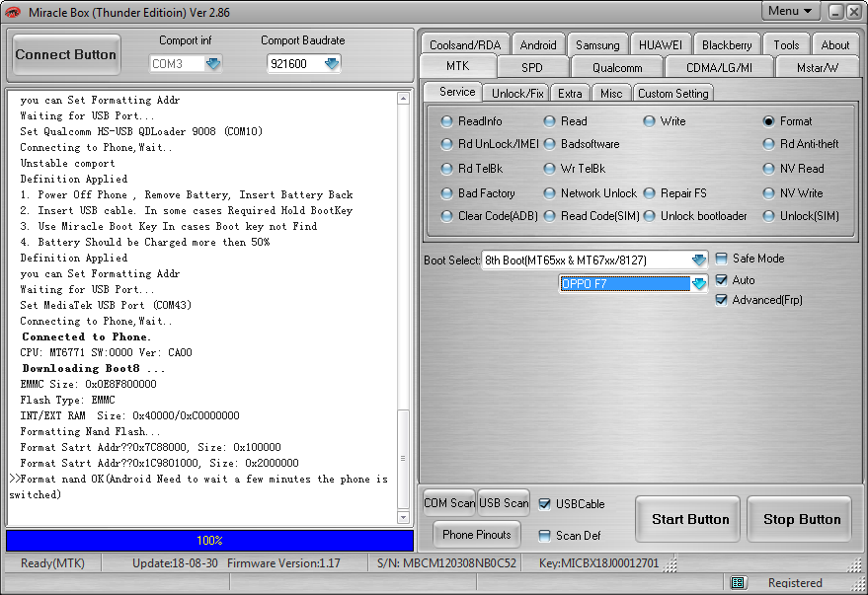Enable the Safe Mode checkbox
Image resolution: width=868 pixels, height=595 pixels.
[721, 259]
